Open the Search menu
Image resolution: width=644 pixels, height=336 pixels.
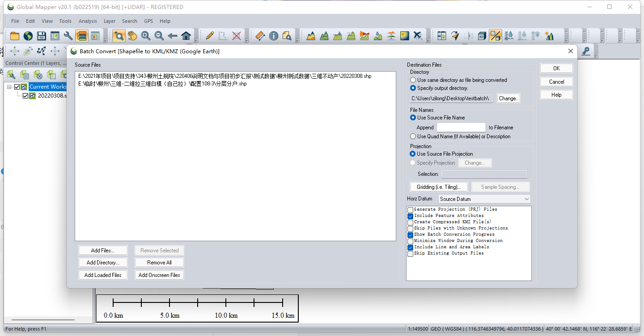tap(130, 21)
